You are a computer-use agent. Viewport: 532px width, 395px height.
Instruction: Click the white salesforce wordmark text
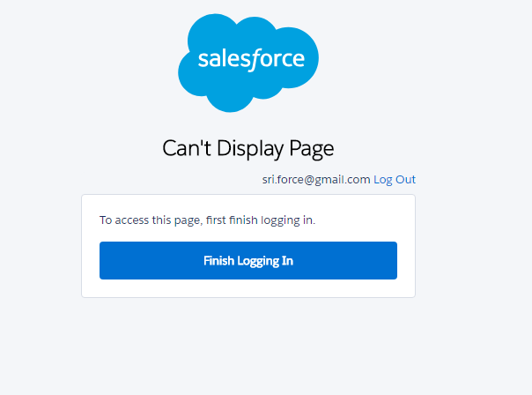coord(251,60)
